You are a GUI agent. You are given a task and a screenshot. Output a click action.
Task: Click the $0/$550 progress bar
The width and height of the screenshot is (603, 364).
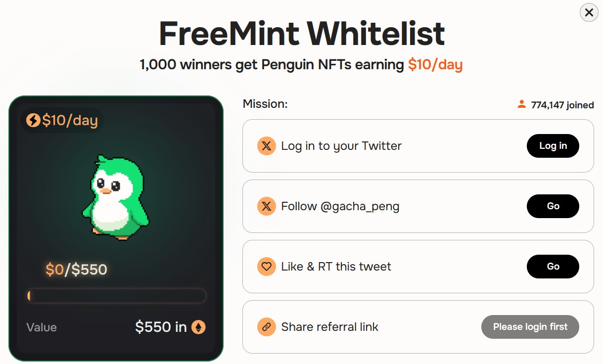116,296
